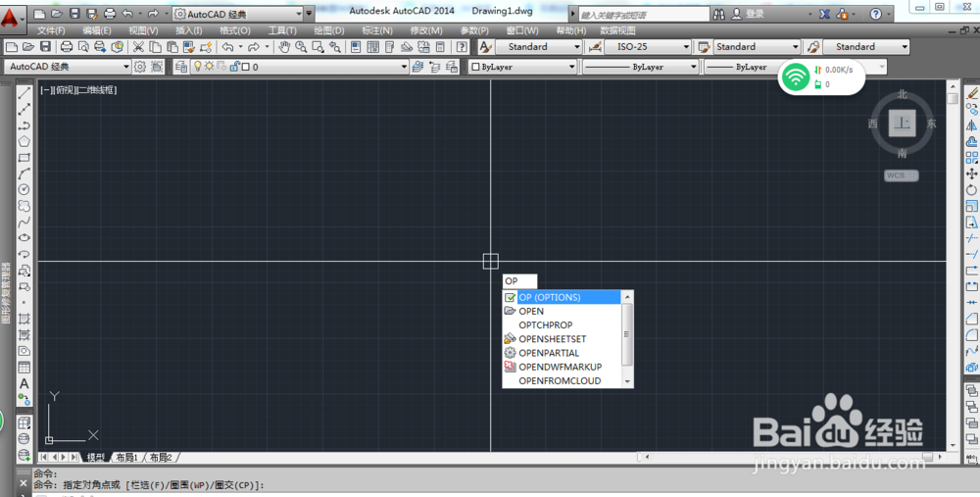Open the ByLayer linetype dropdown

640,67
